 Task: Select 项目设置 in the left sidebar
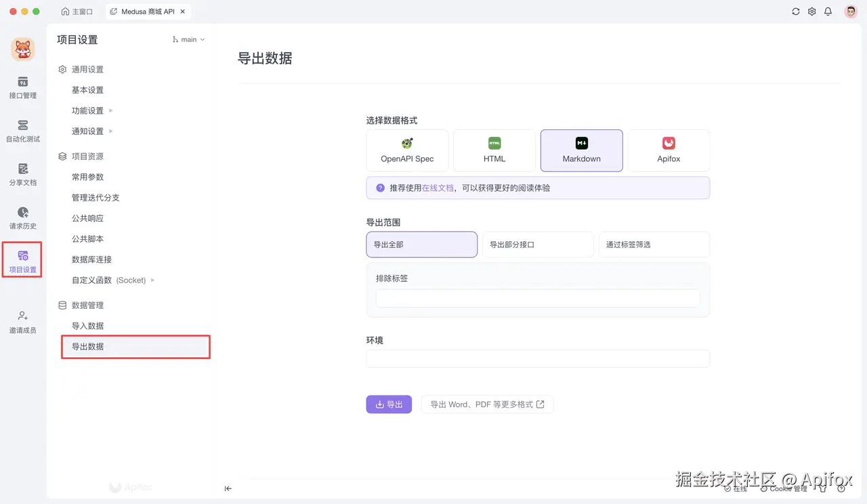tap(23, 261)
